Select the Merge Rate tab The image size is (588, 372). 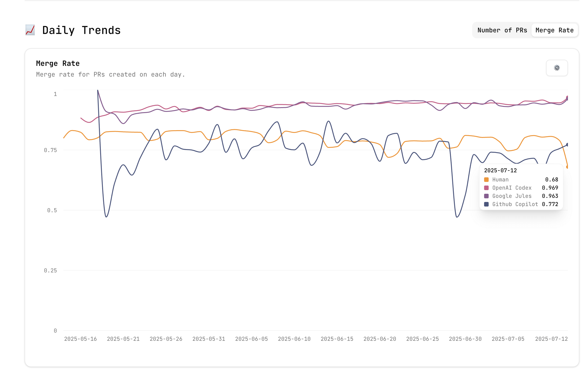click(554, 30)
